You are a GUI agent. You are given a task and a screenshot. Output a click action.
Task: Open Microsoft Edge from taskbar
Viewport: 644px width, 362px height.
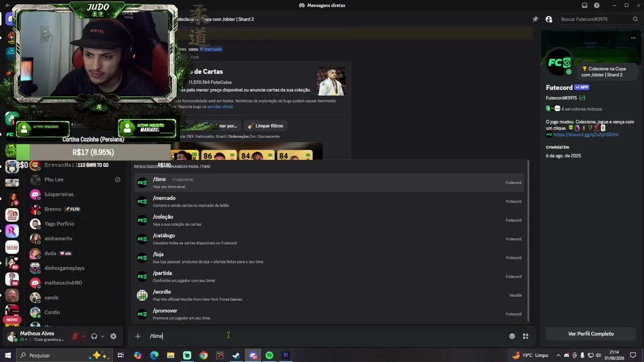pyautogui.click(x=154, y=355)
